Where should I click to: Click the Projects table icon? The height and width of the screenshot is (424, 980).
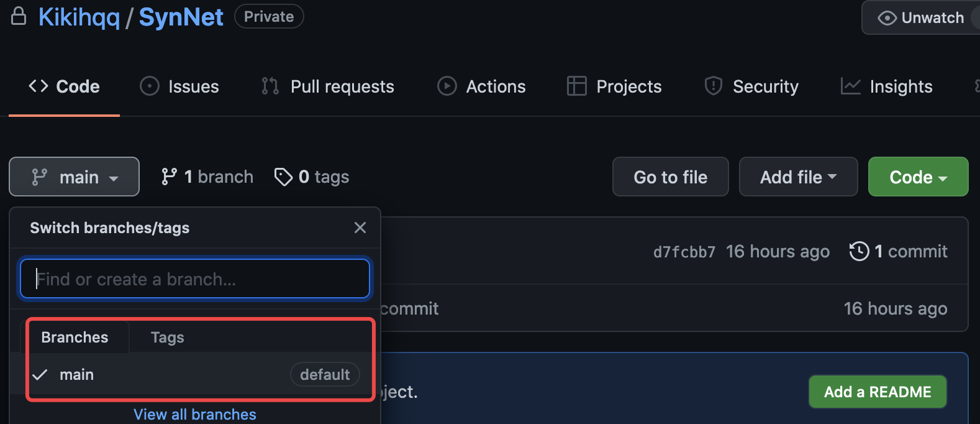577,86
